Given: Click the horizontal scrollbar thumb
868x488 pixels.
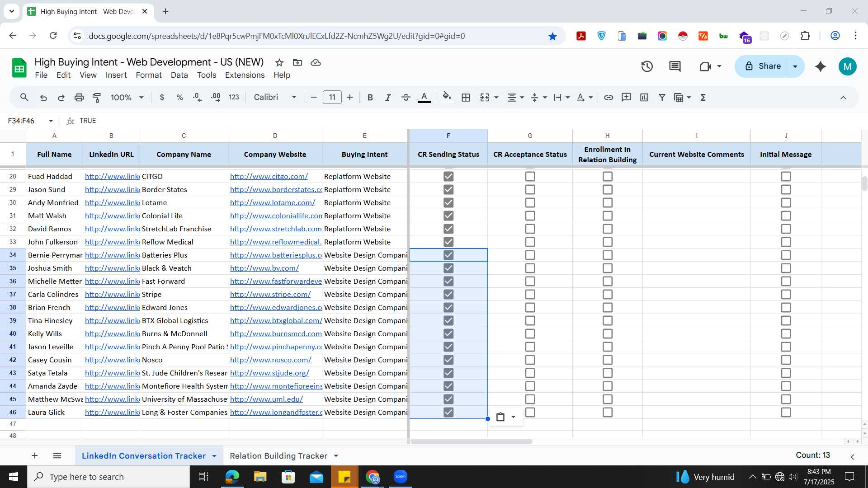Looking at the screenshot, I should [471, 441].
